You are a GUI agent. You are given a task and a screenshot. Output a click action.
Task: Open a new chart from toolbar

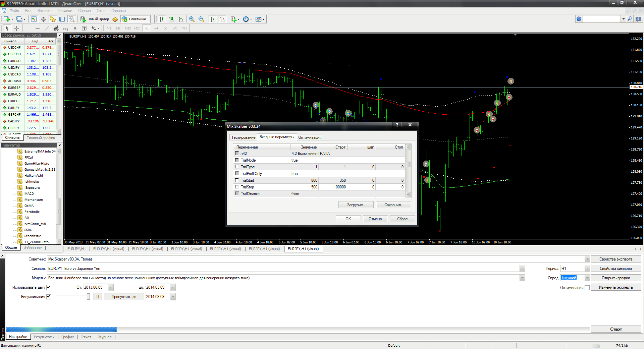[x=7, y=19]
